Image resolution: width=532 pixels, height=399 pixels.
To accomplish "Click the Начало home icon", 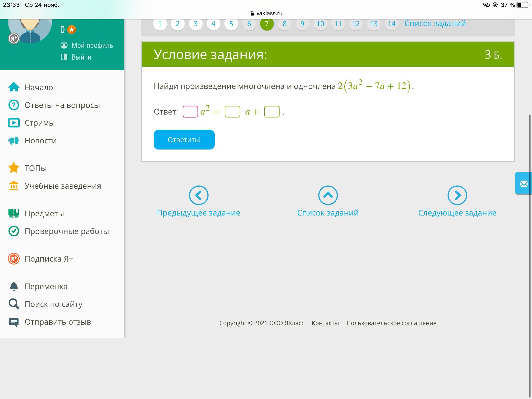I will (x=14, y=87).
